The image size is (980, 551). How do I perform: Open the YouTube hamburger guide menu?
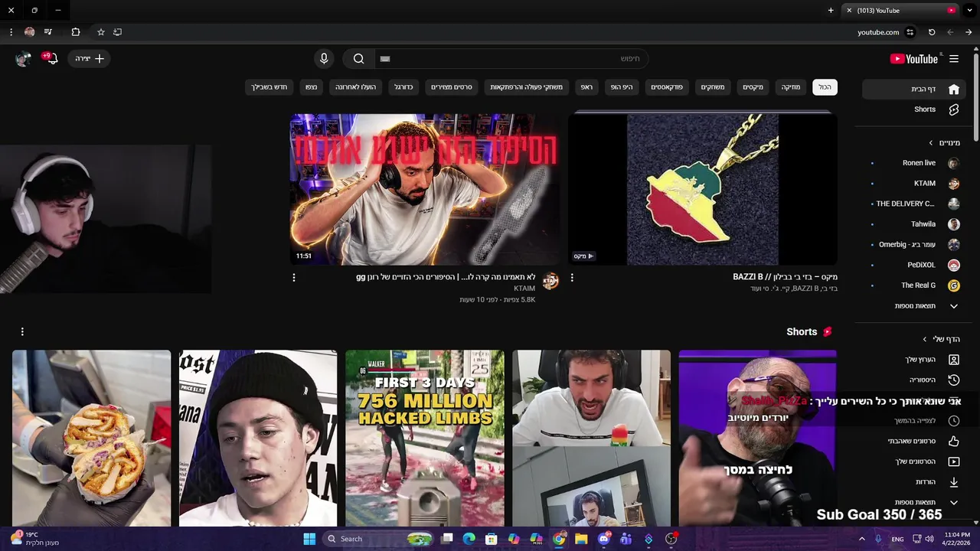pyautogui.click(x=954, y=59)
